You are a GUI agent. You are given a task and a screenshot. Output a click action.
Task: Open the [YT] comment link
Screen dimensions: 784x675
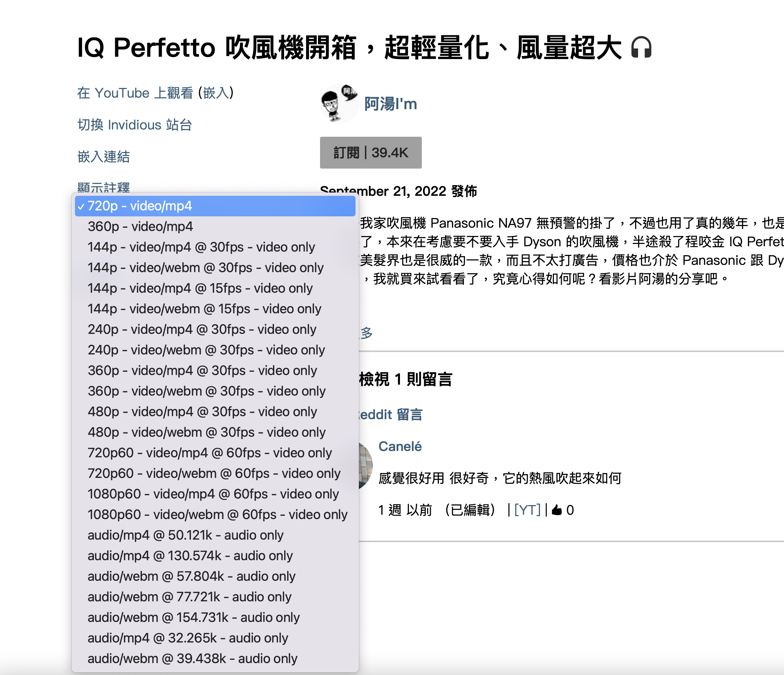click(527, 510)
